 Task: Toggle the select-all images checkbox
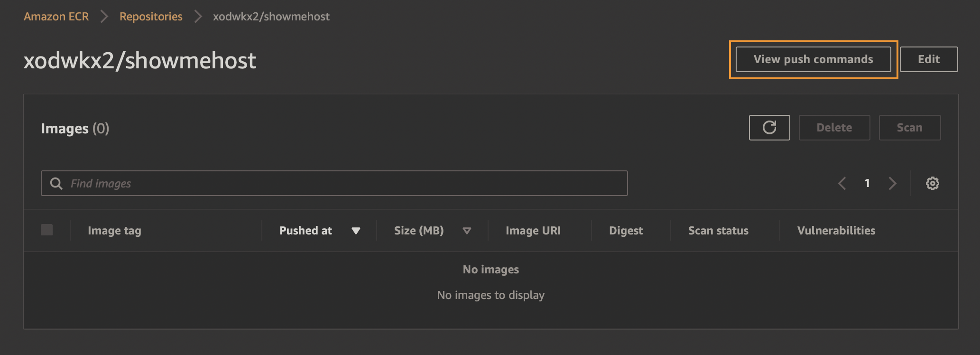click(47, 230)
